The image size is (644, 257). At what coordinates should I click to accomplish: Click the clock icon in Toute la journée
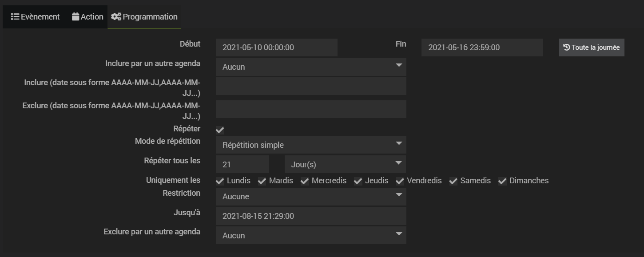(x=566, y=47)
